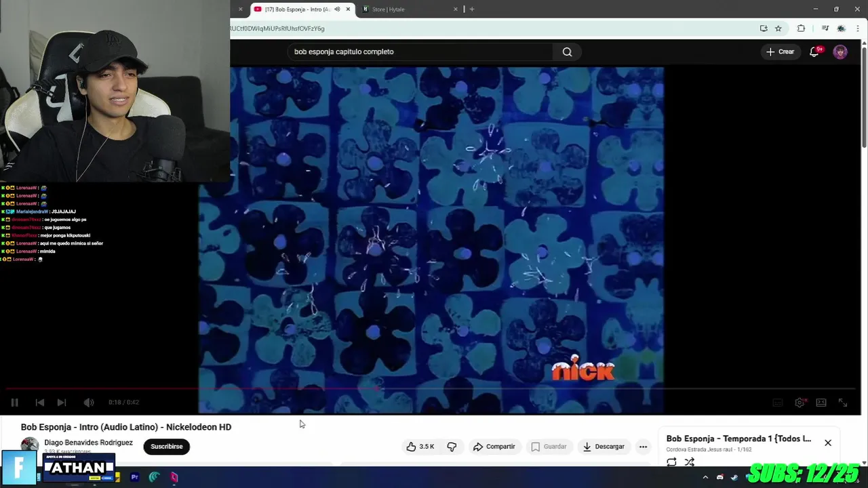Viewport: 868px width, 488px height.
Task: Mute the YouTube player volume
Action: pyautogui.click(x=88, y=403)
